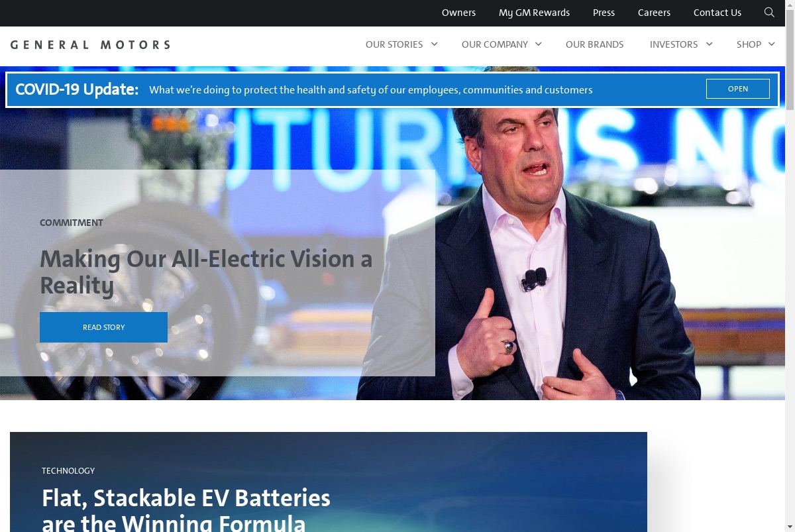The width and height of the screenshot is (795, 532).
Task: Open the Careers link
Action: [654, 13]
